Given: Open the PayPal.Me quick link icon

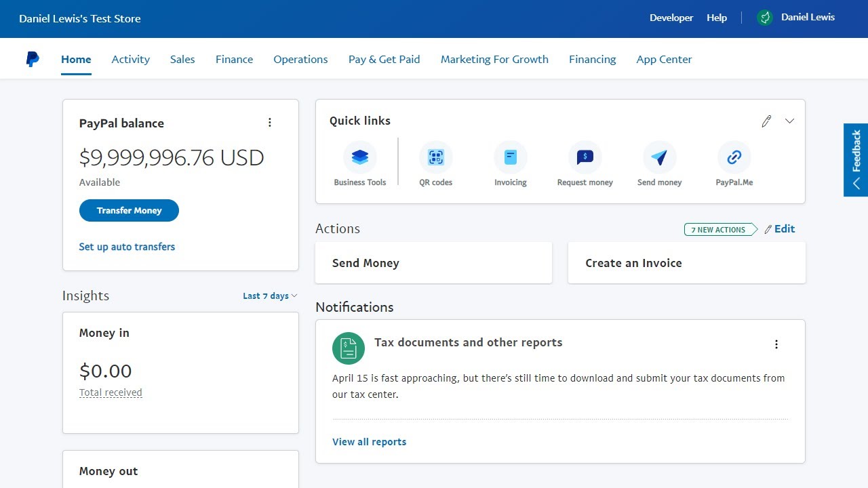Looking at the screenshot, I should tap(734, 157).
